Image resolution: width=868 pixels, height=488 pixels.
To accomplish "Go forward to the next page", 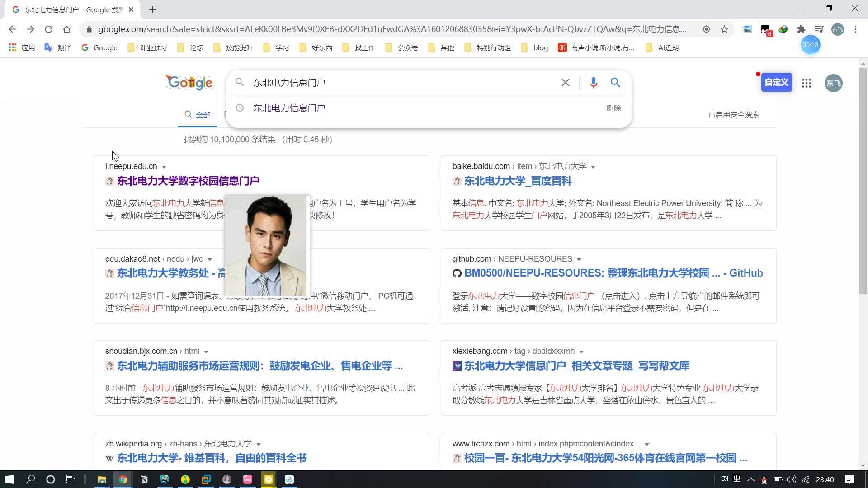I will pyautogui.click(x=30, y=29).
